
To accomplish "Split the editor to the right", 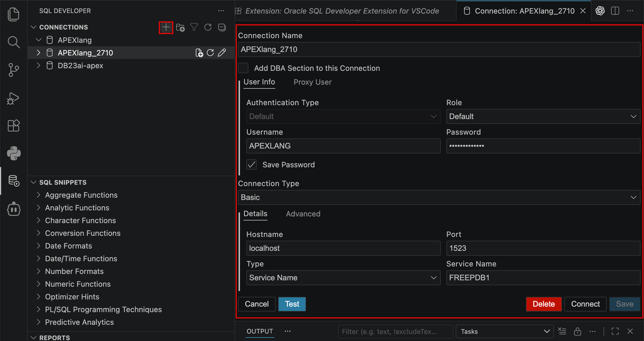I will (615, 11).
